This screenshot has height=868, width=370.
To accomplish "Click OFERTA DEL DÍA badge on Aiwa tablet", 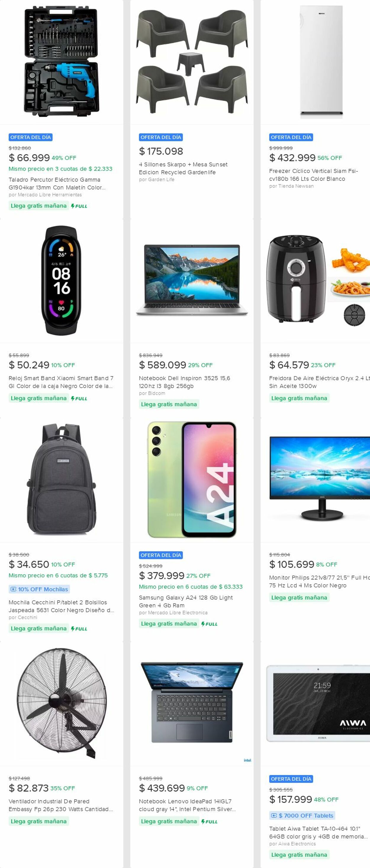I will [291, 779].
